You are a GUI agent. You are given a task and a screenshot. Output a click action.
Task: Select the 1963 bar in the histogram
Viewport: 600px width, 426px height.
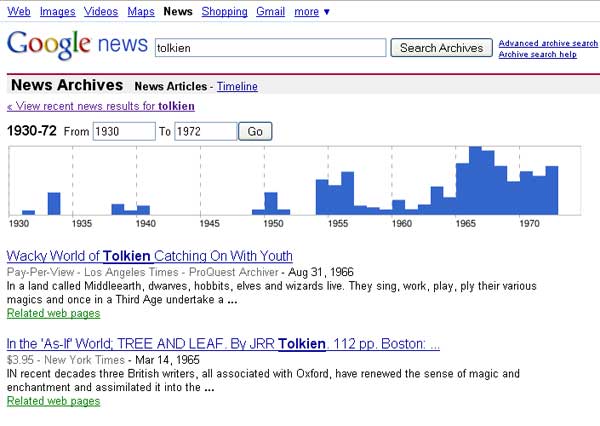437,201
